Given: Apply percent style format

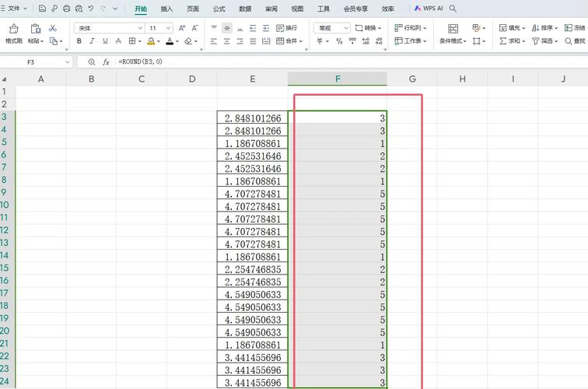Looking at the screenshot, I should [x=339, y=41].
